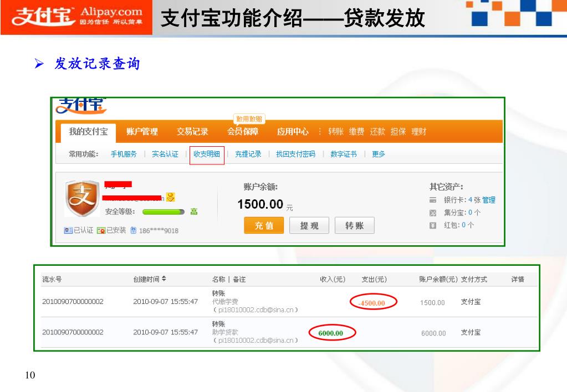
Task: Click the 管理 link beside 银行卡
Action: (488, 200)
